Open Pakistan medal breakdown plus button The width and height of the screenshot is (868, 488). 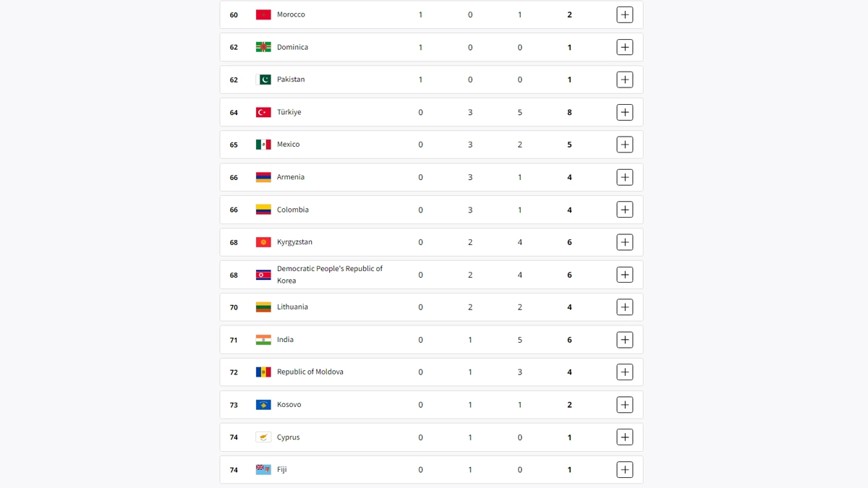point(624,80)
